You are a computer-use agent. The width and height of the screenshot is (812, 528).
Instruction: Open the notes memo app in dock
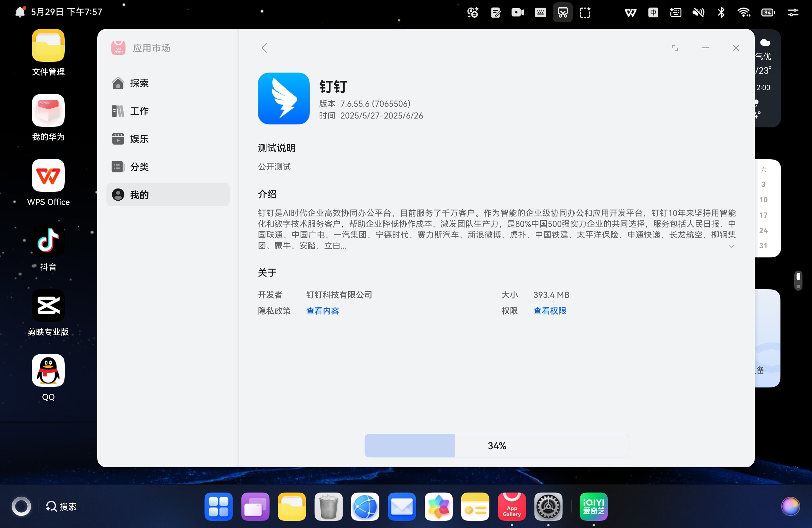point(475,507)
